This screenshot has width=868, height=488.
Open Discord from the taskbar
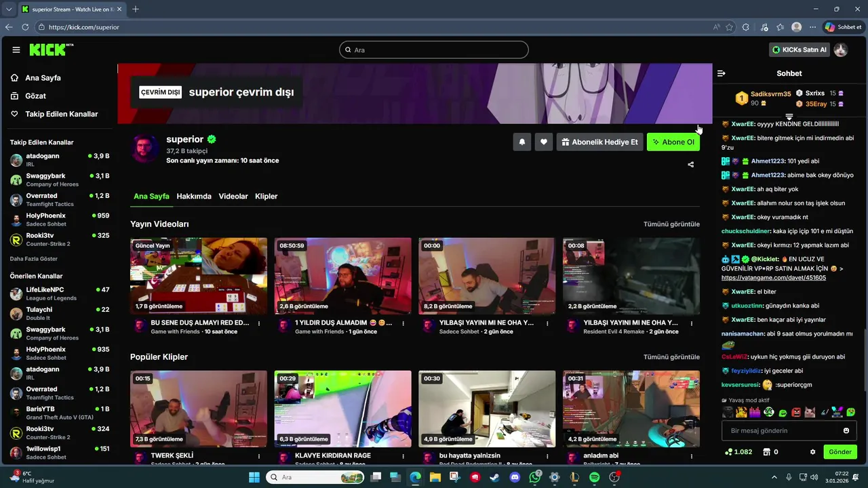coord(515,477)
